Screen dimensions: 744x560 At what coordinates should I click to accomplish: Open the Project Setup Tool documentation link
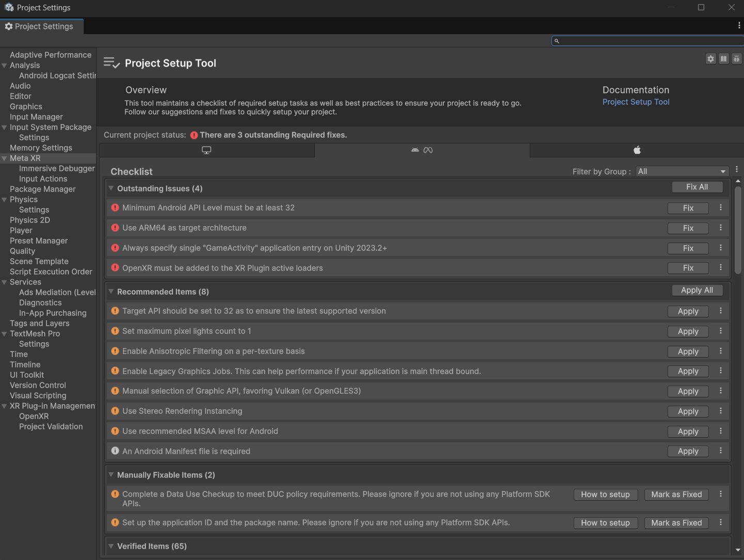click(636, 102)
